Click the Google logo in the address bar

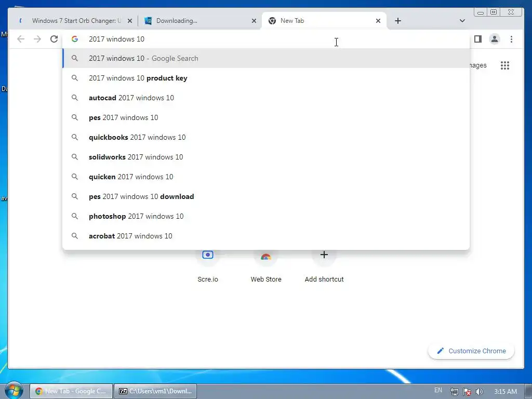[75, 39]
